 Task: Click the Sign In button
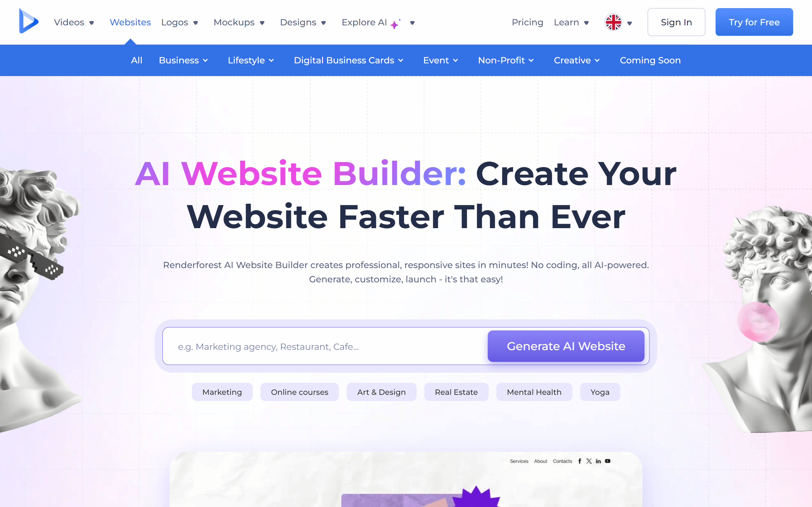click(x=676, y=22)
